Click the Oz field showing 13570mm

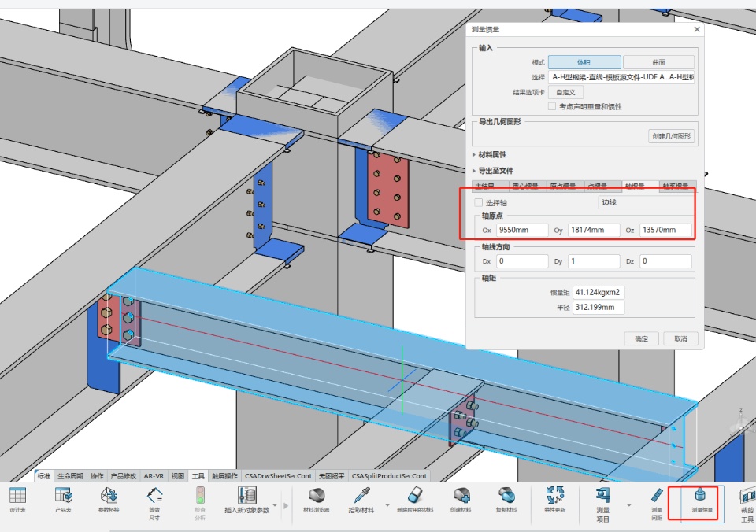pos(665,230)
